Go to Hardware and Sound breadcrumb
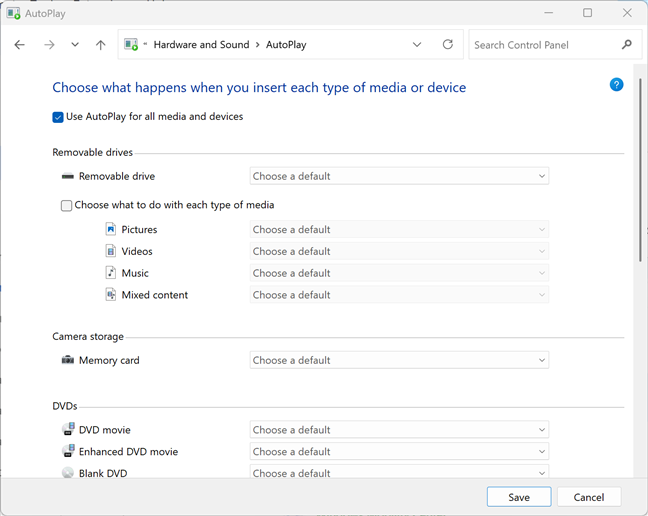648x516 pixels. (201, 45)
